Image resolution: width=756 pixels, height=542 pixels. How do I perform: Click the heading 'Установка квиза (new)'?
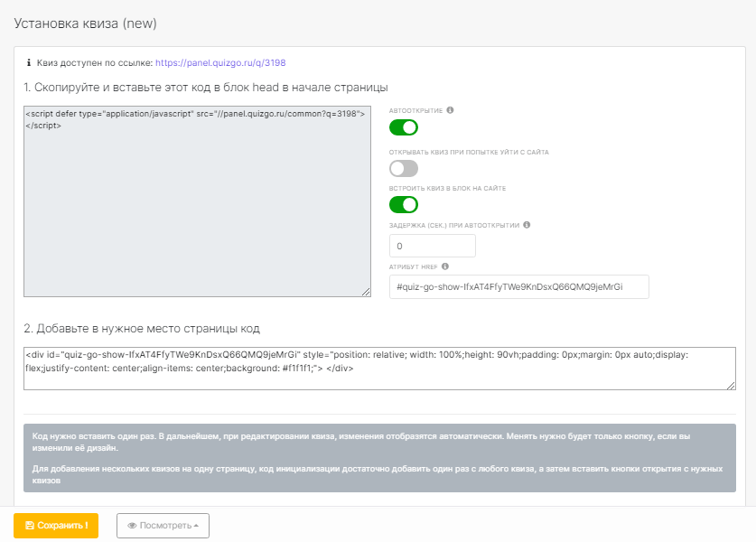click(x=85, y=23)
